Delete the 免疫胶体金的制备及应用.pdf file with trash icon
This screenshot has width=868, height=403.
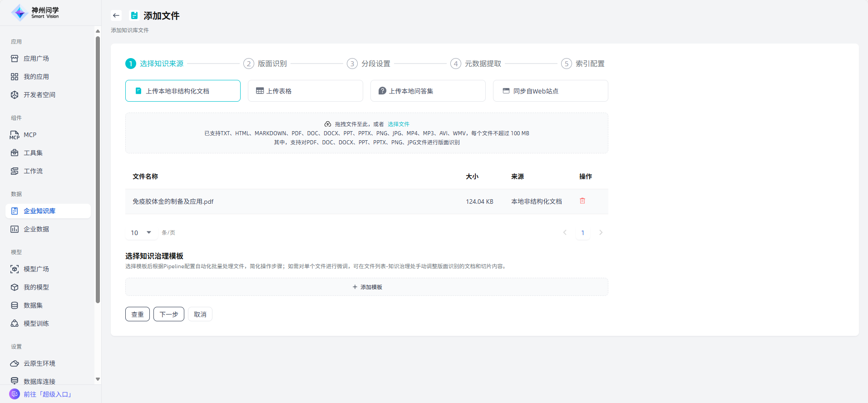click(582, 201)
